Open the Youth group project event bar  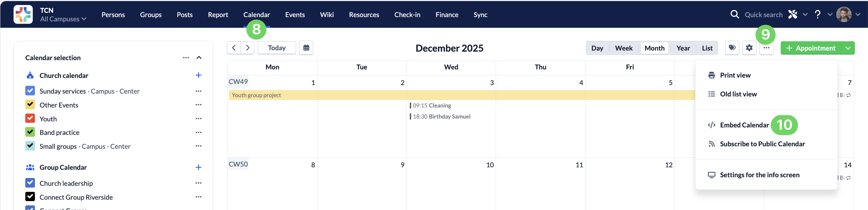[462, 95]
